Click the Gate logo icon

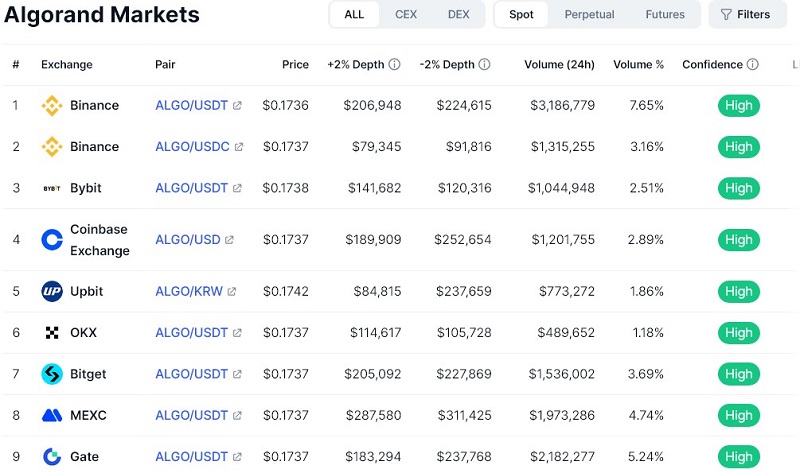click(52, 457)
